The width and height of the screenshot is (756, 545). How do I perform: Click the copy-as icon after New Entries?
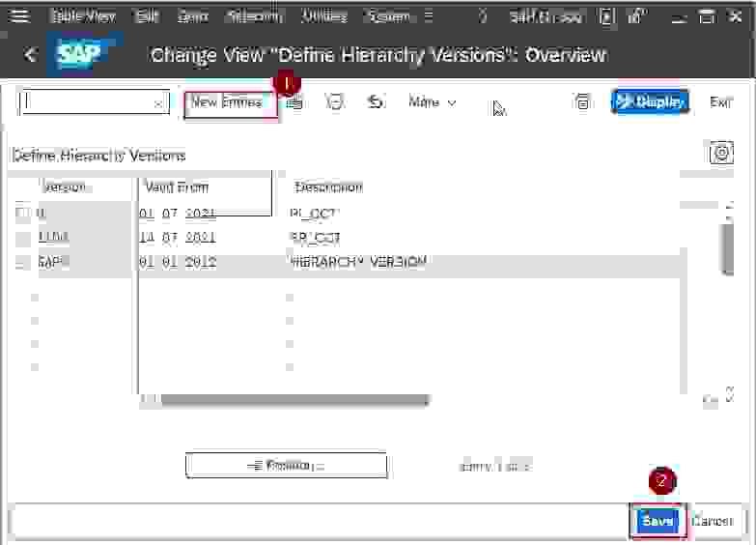(294, 102)
